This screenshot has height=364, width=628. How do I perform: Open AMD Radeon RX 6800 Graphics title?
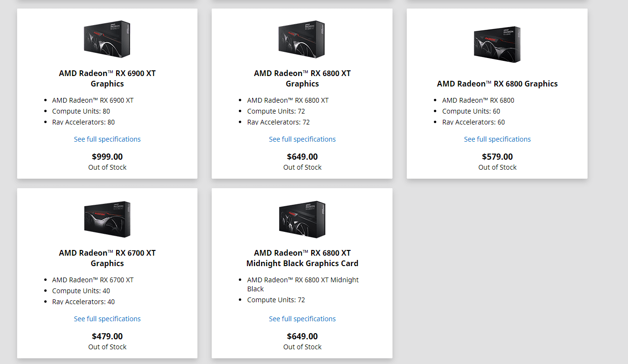coord(497,84)
